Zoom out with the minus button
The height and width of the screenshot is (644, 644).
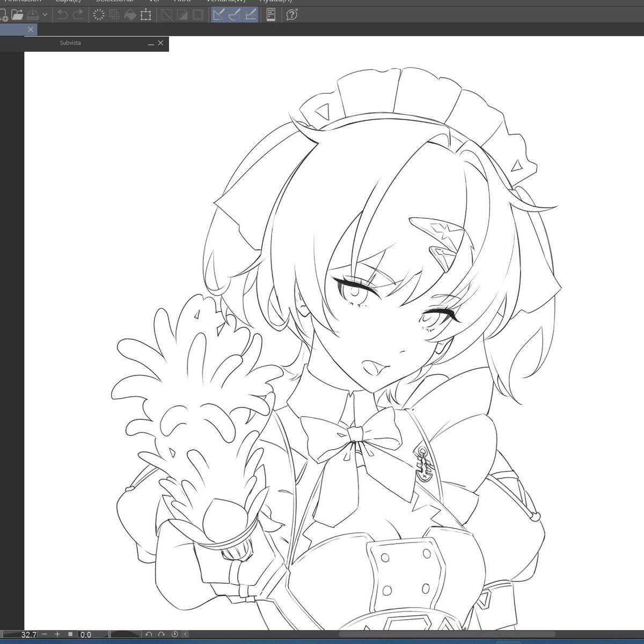(45, 634)
